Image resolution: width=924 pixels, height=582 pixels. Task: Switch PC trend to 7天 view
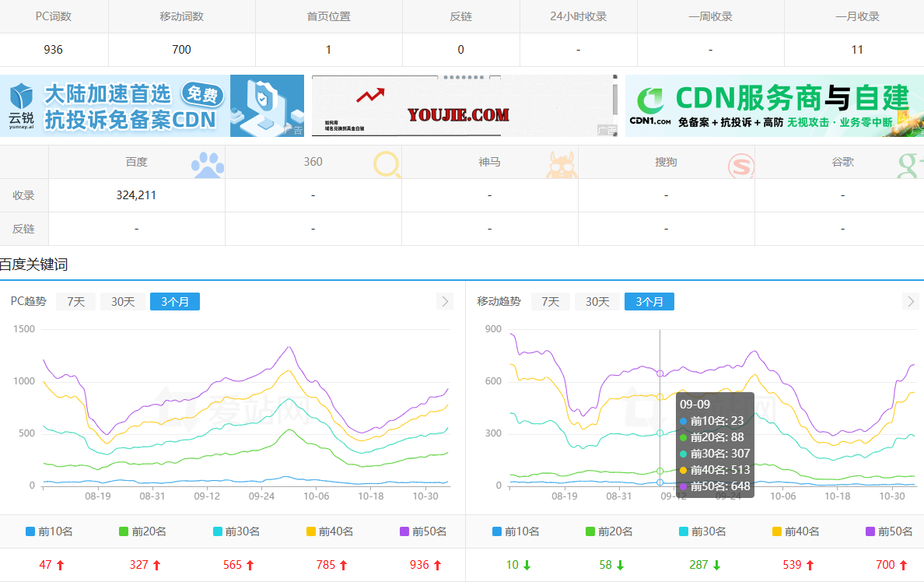75,302
